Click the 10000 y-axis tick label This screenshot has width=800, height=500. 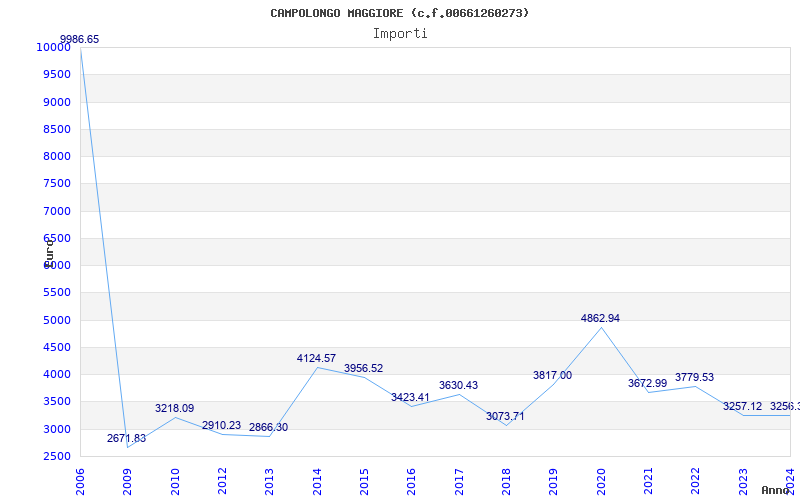pos(53,47)
